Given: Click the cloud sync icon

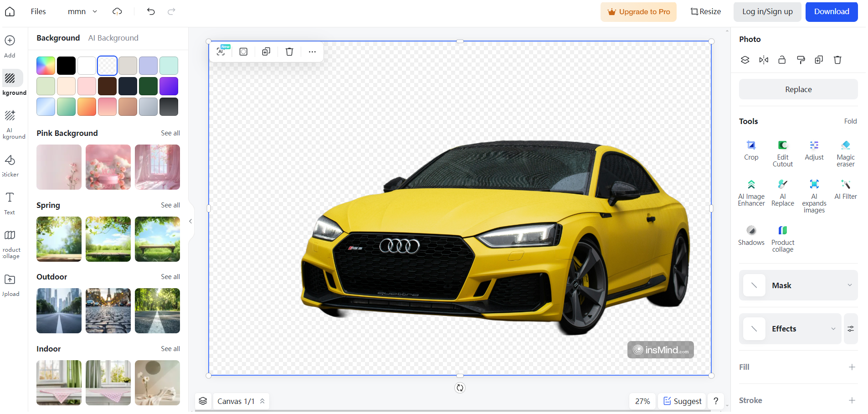Looking at the screenshot, I should tap(117, 11).
